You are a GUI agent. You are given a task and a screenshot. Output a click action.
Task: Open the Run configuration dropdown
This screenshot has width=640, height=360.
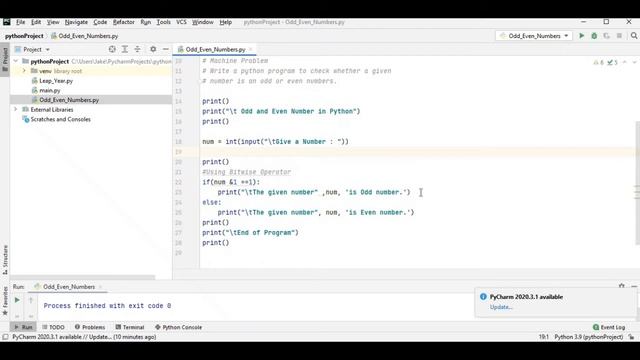coord(534,36)
